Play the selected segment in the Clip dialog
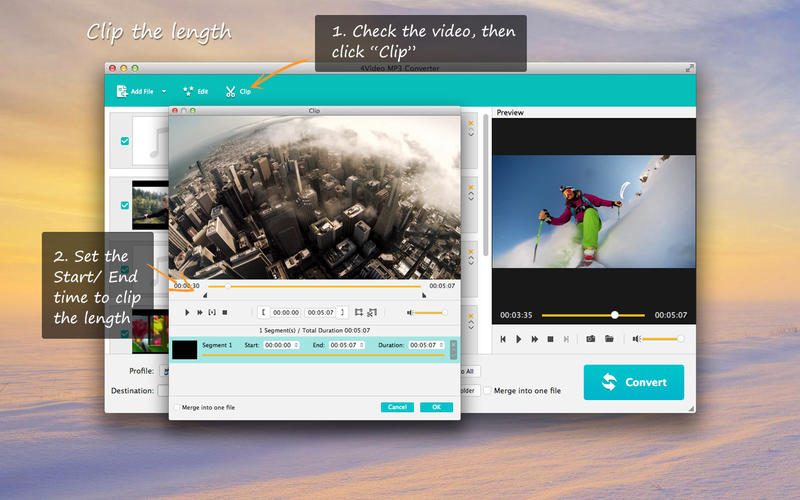The width and height of the screenshot is (800, 500). click(x=212, y=312)
